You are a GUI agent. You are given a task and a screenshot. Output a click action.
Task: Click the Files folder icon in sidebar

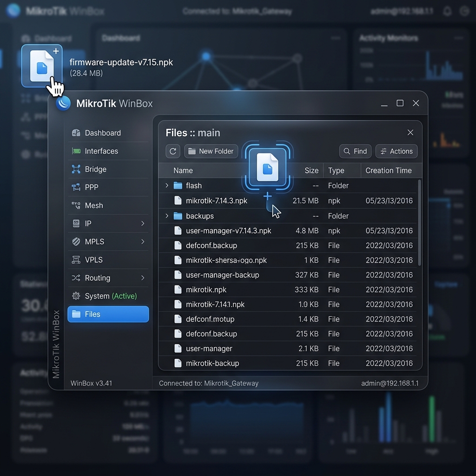pyautogui.click(x=76, y=314)
